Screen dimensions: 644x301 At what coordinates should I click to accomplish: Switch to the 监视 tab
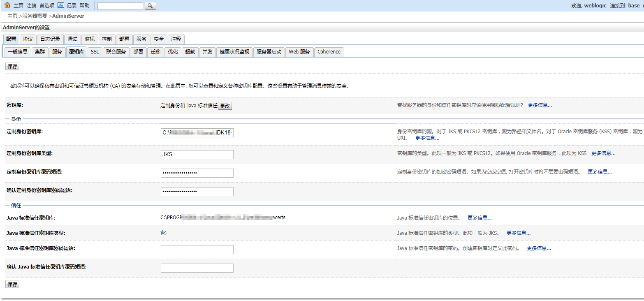(x=90, y=39)
